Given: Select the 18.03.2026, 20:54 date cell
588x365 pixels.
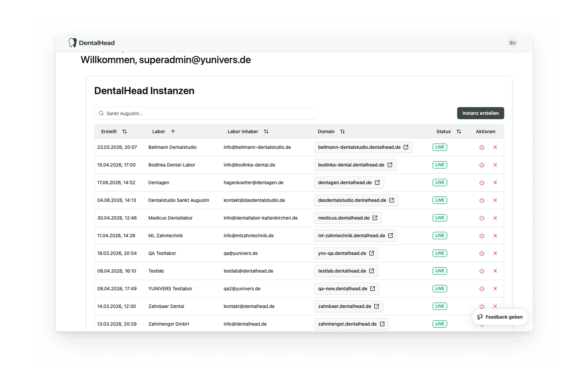Looking at the screenshot, I should pos(117,253).
